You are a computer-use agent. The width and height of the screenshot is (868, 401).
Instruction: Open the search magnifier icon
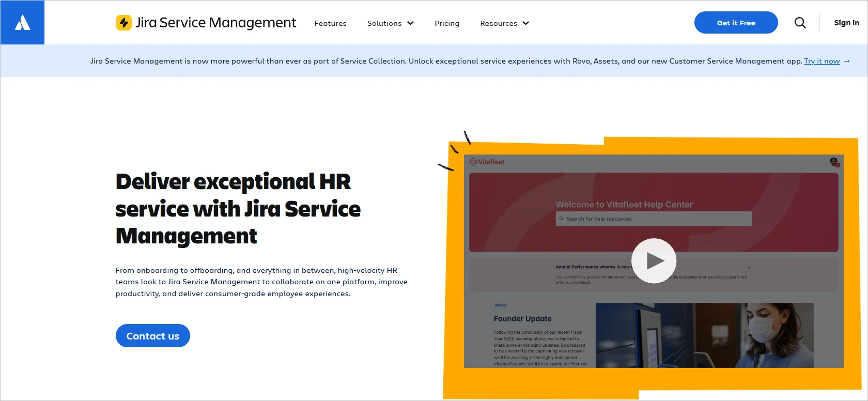800,23
